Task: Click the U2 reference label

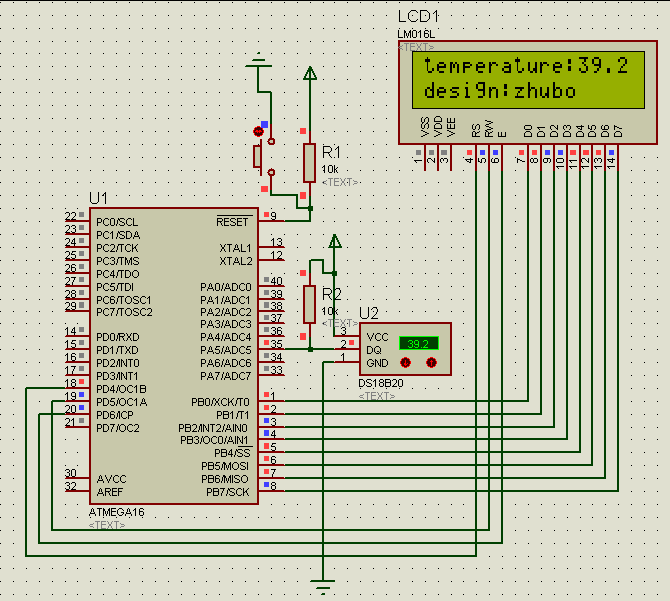Action: pyautogui.click(x=368, y=313)
